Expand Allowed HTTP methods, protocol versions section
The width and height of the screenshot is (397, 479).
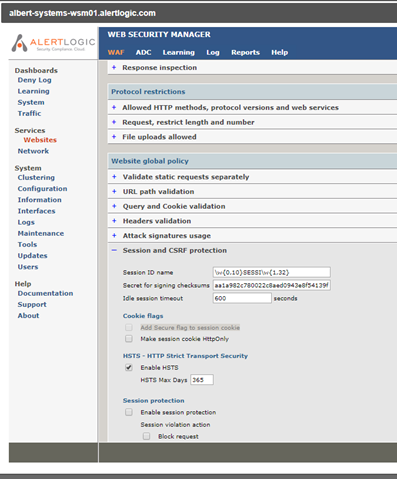114,108
